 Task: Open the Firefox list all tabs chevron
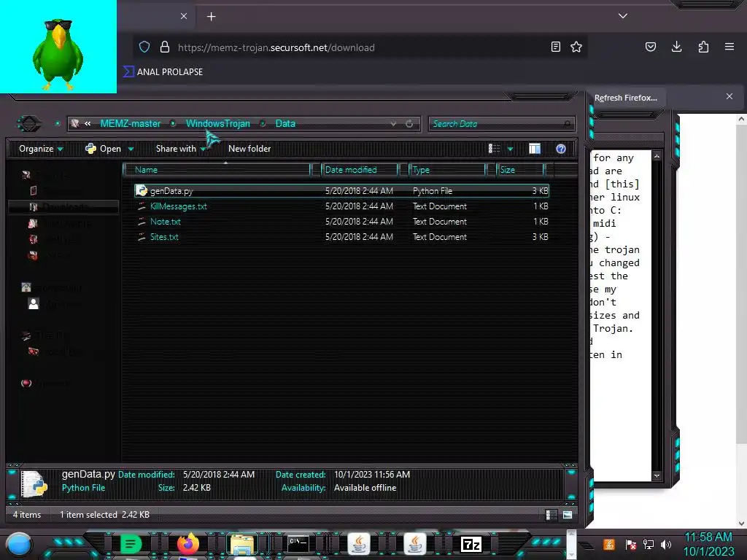click(623, 16)
